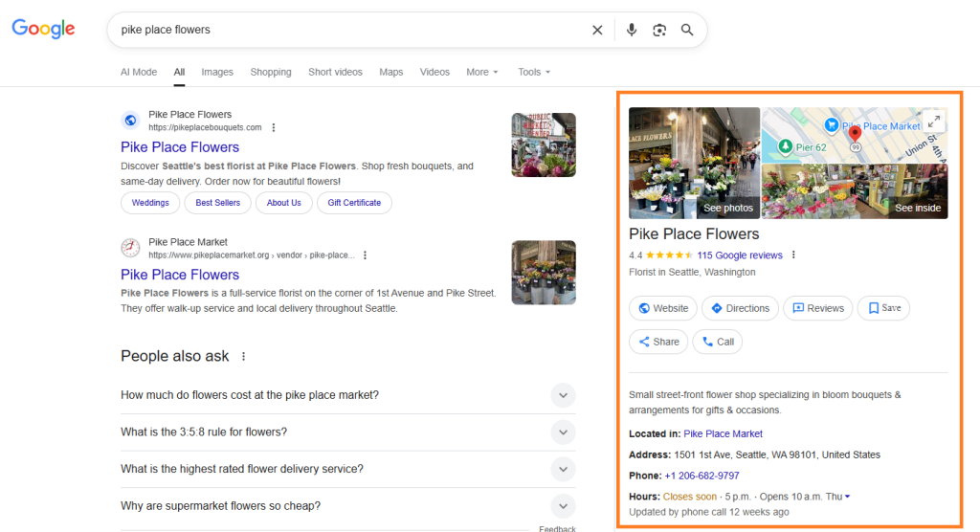Open the Videos tab
The width and height of the screenshot is (980, 532).
[434, 72]
